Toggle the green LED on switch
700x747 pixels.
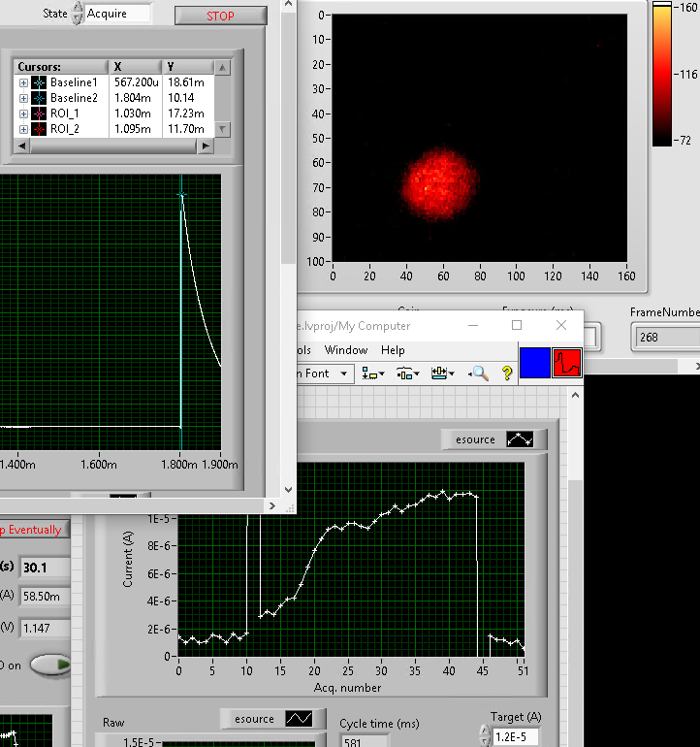click(50, 666)
